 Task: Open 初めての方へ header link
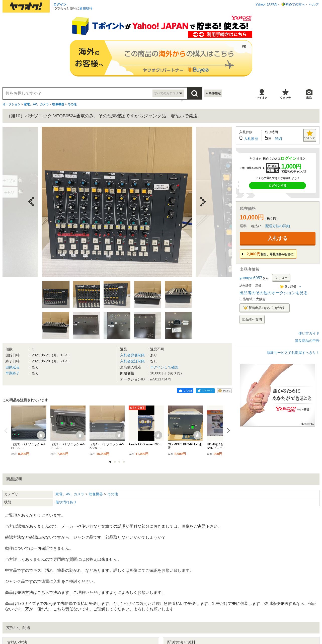[x=295, y=4]
